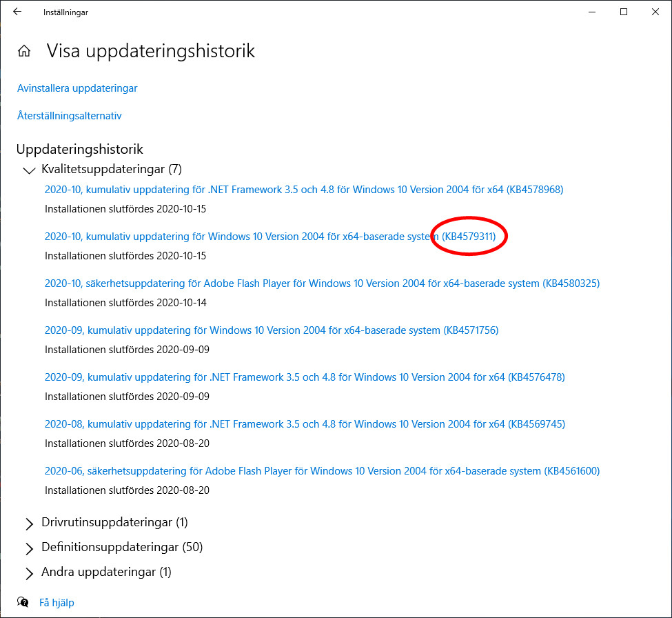The width and height of the screenshot is (672, 618).
Task: Click the Home icon
Action: [24, 50]
